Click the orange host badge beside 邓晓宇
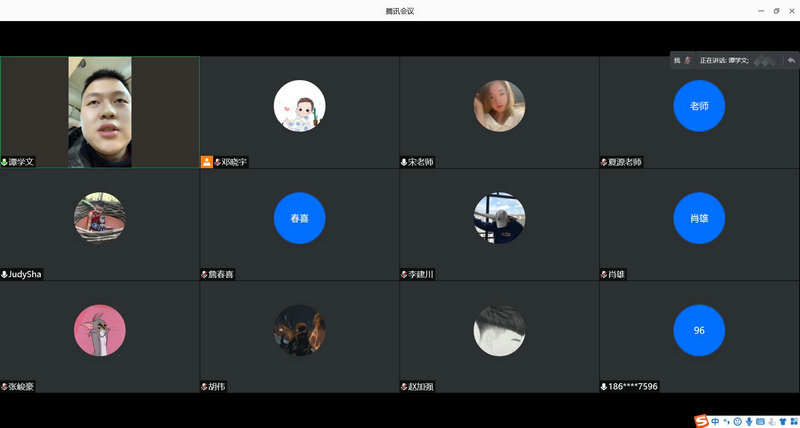This screenshot has height=428, width=800. click(207, 162)
